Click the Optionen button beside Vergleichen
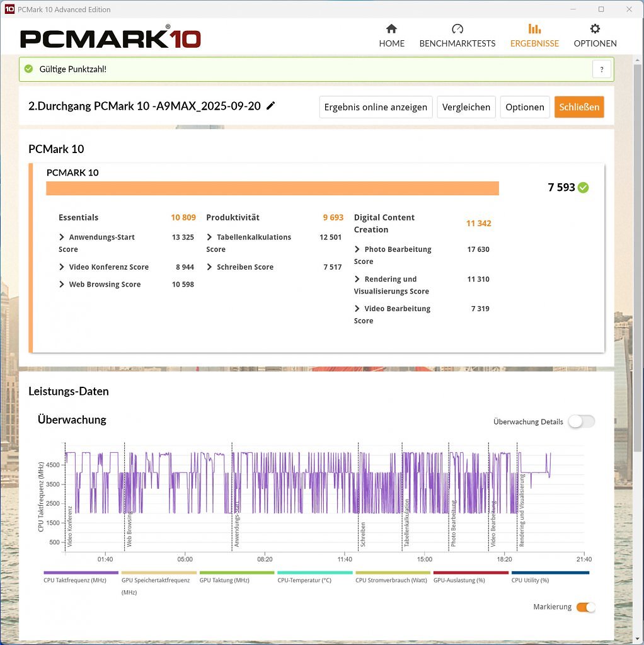644x645 pixels. (525, 107)
